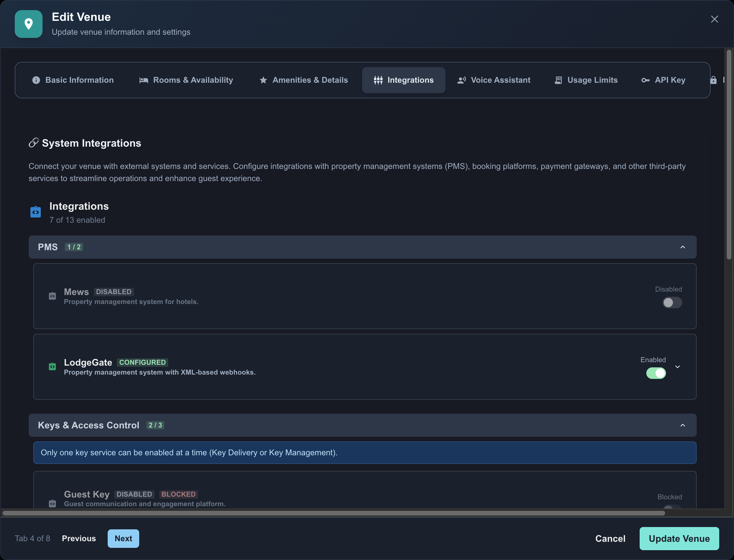Enable the Mews integration toggle
Image resolution: width=734 pixels, height=560 pixels.
point(672,303)
